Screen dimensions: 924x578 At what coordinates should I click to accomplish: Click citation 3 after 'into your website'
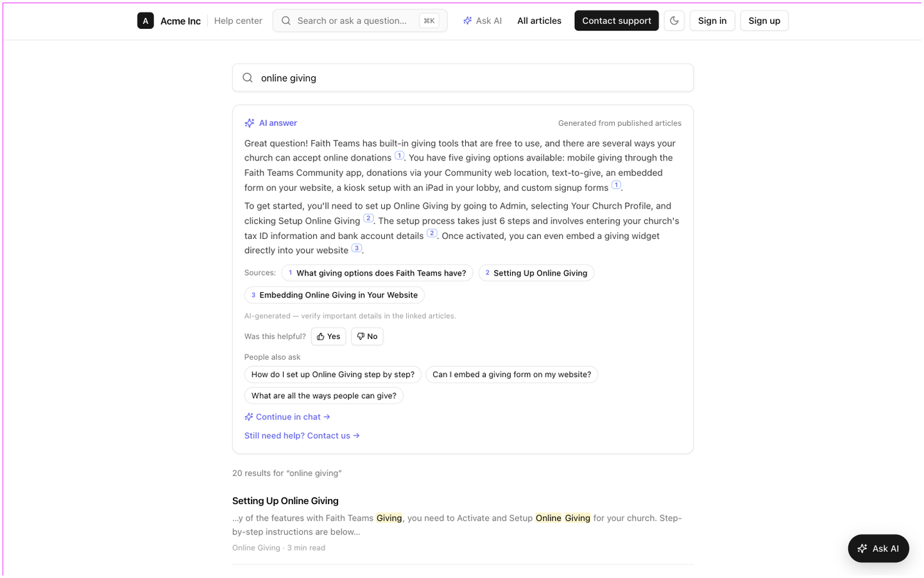pos(357,248)
